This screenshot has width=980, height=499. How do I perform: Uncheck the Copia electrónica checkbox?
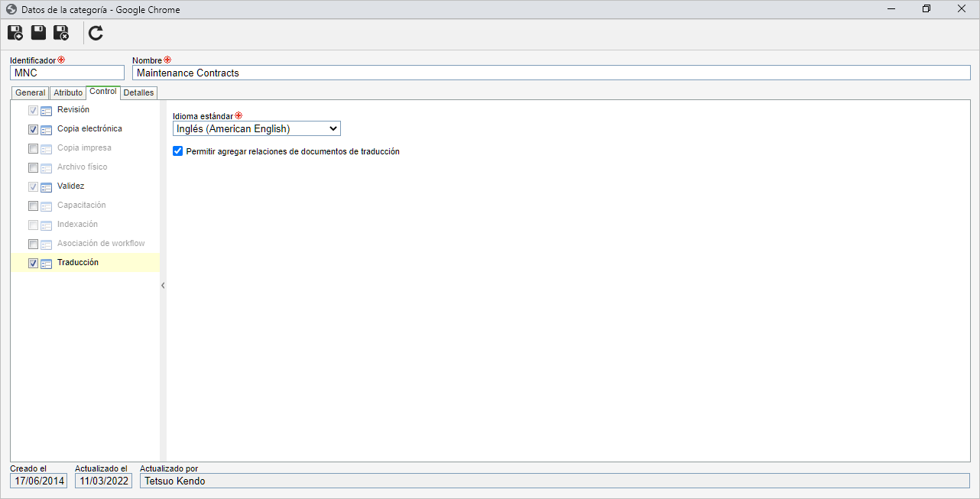(x=33, y=129)
